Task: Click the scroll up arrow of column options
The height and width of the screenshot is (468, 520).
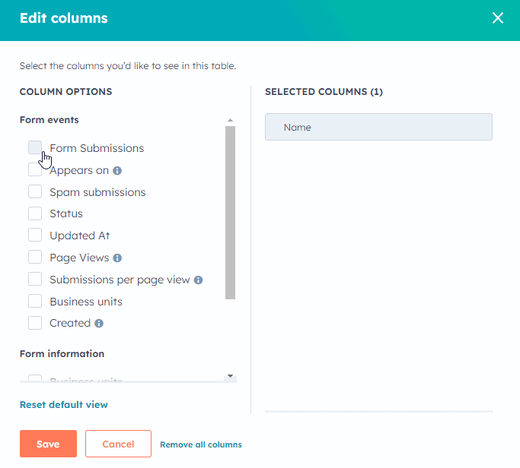Action: click(230, 120)
